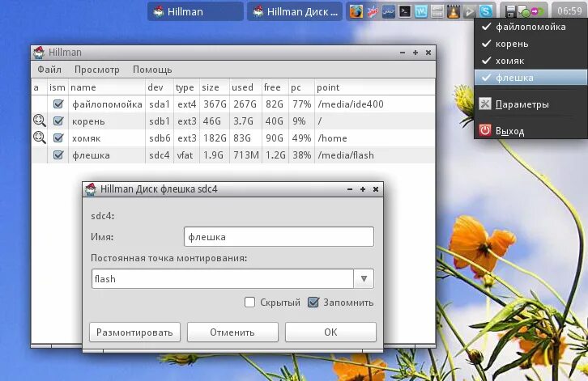Click the Имя text field

click(279, 237)
